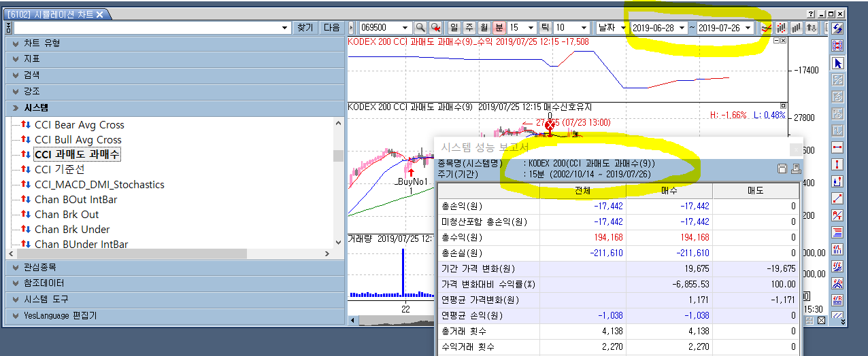Viewport: 868px width, 356px height.
Task: Select the diagonal trend line tool
Action: [x=837, y=198]
